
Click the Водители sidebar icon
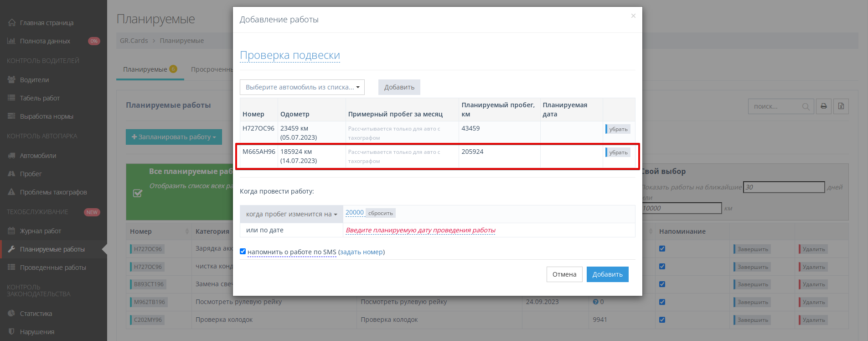tap(11, 80)
